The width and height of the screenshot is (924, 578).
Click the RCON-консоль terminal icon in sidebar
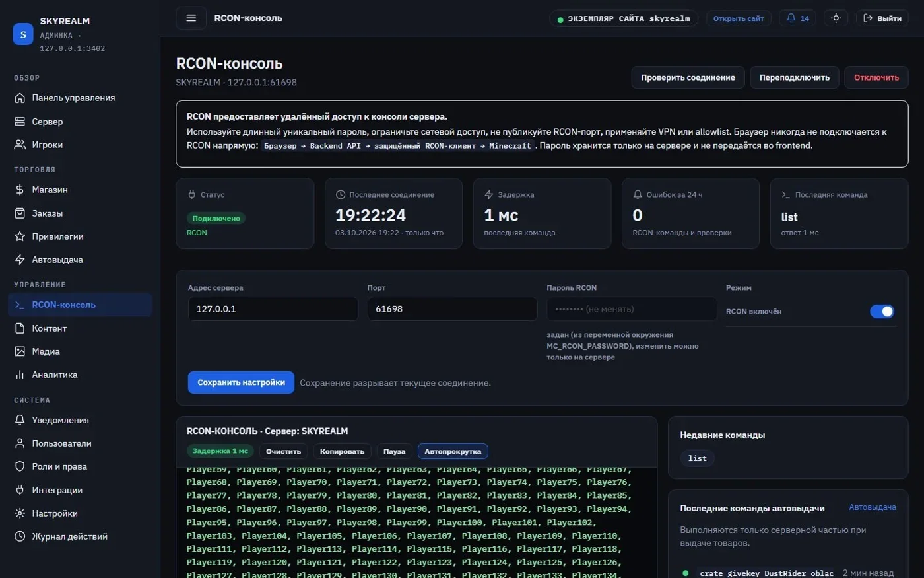[x=20, y=305]
